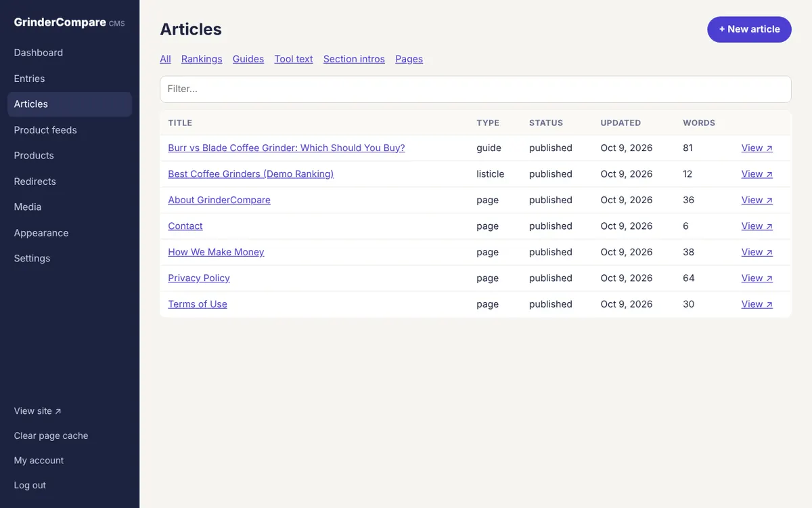
Task: Click word count 12
Action: (687, 174)
